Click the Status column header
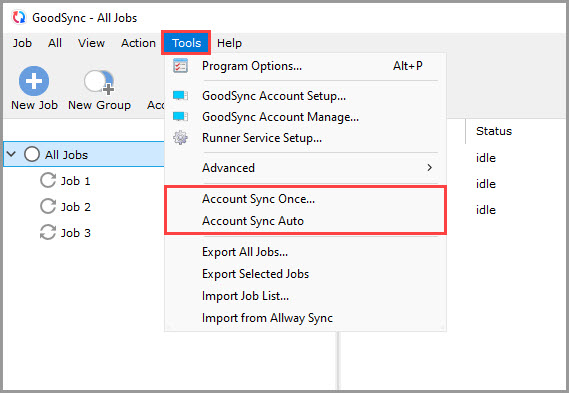Viewport: 569px width, 393px height. pos(494,131)
